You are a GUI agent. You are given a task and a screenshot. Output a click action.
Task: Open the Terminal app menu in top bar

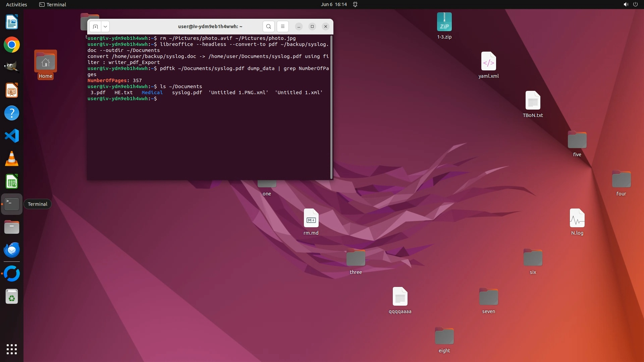[53, 4]
